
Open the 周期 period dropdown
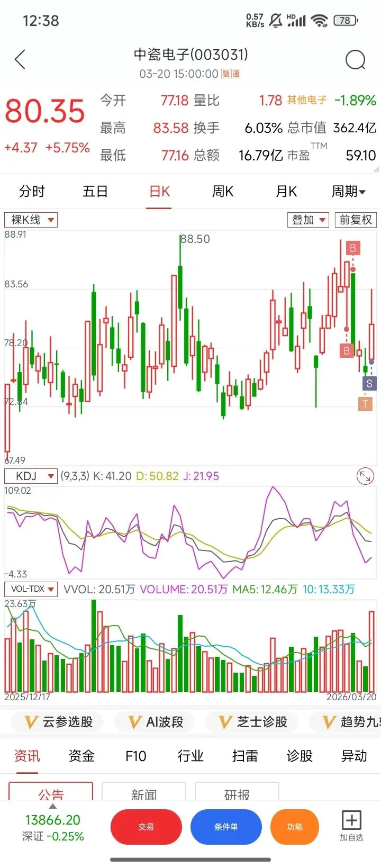[349, 191]
